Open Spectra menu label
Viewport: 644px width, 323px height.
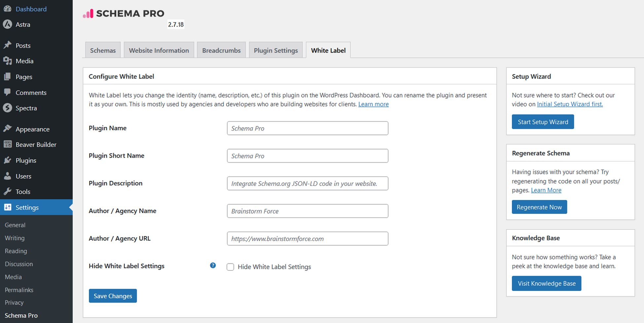click(26, 108)
